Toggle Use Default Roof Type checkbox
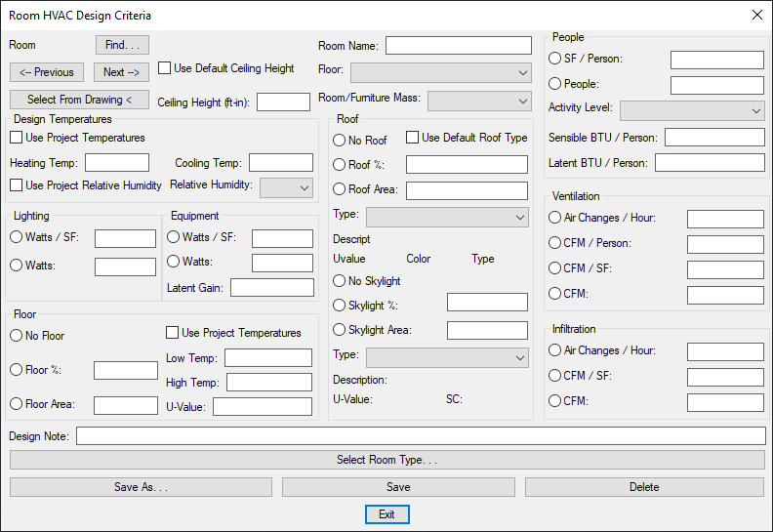773x532 pixels. (x=412, y=137)
